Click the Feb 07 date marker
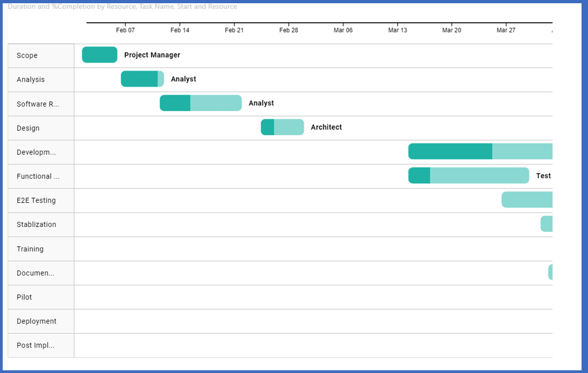588x373 pixels. click(x=125, y=30)
